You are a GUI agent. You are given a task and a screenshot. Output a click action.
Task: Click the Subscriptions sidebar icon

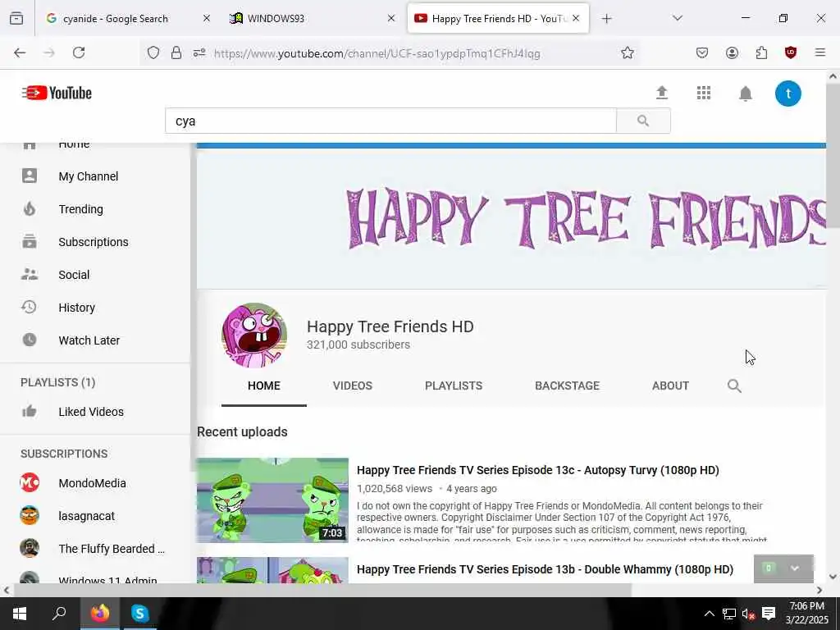30,242
